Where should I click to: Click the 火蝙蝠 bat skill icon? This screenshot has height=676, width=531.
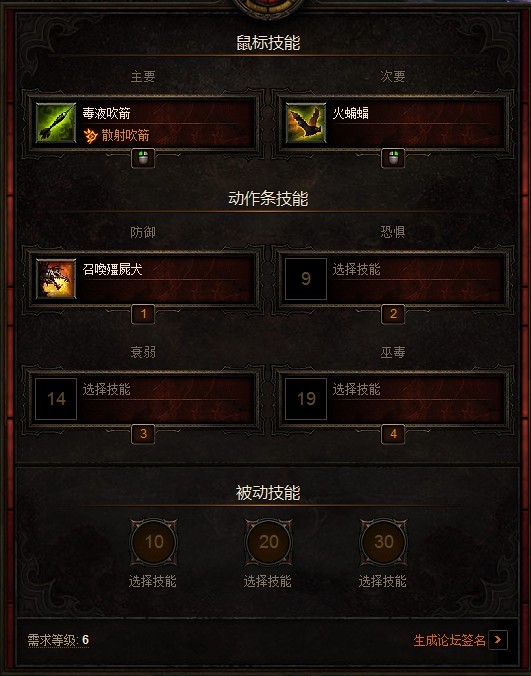[x=306, y=123]
